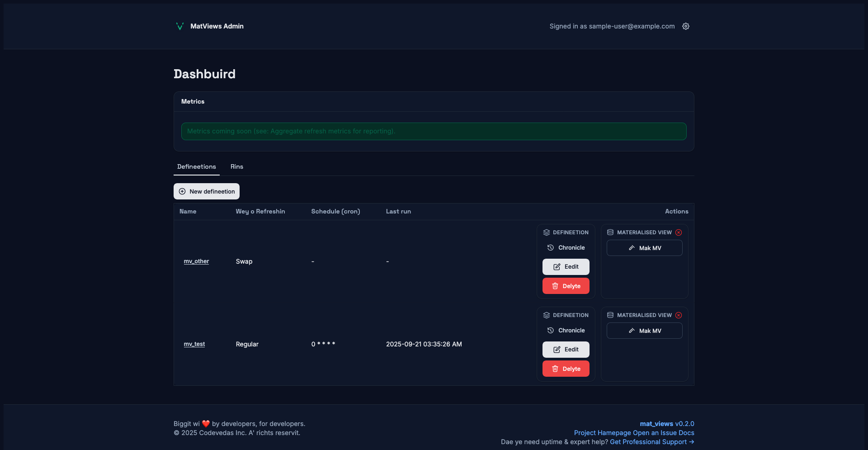Switch to the Rins tab
This screenshot has height=450, width=868.
pyautogui.click(x=237, y=167)
